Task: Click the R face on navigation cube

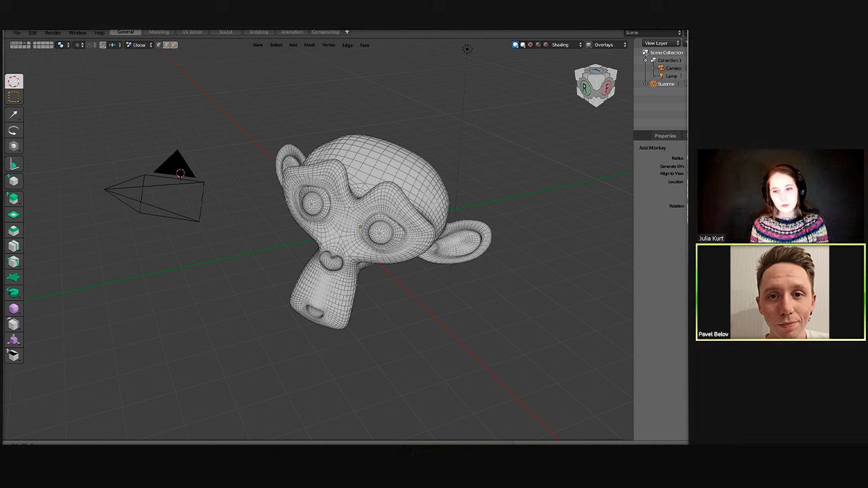Action: click(585, 88)
